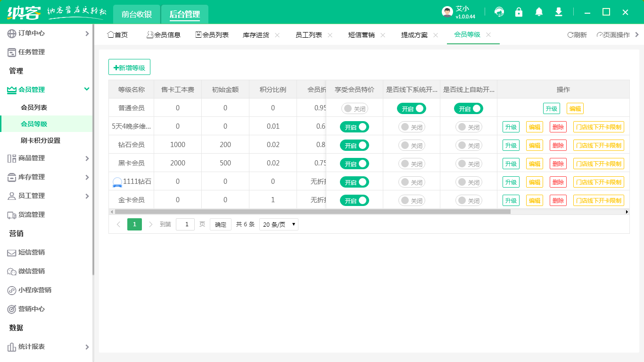Disable 是否线下系统开卡 for 普通会员
This screenshot has width=644, height=362.
click(411, 109)
